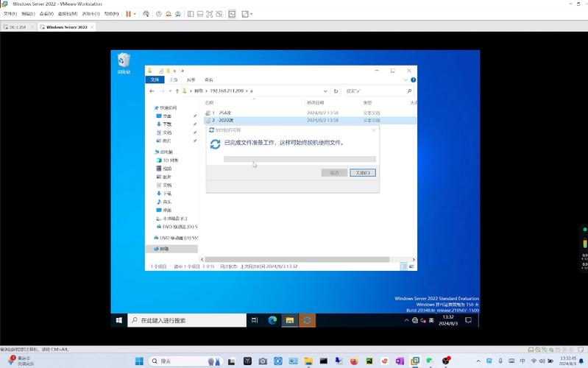Click the sync dialog progress bar
Viewport: 588px width, 368px height.
tap(300, 159)
